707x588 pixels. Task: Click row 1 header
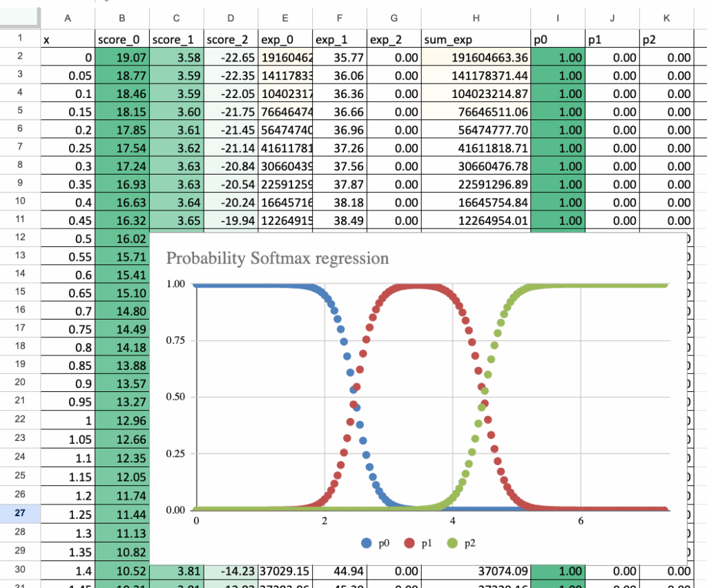pyautogui.click(x=19, y=39)
